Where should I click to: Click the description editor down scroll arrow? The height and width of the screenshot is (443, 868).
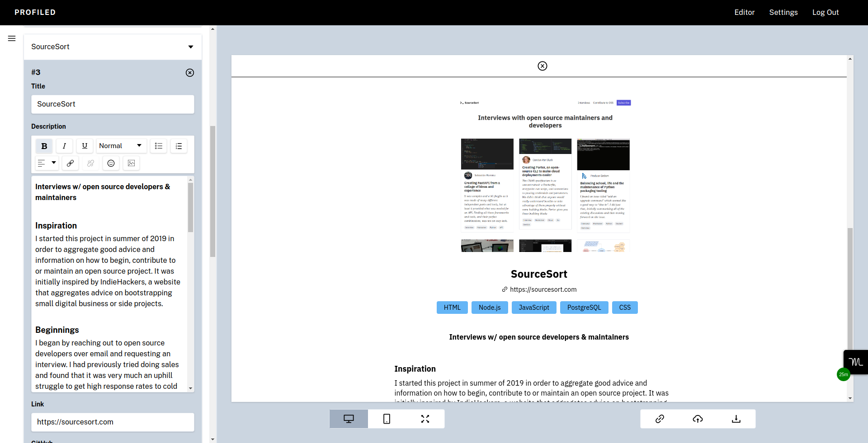(191, 388)
